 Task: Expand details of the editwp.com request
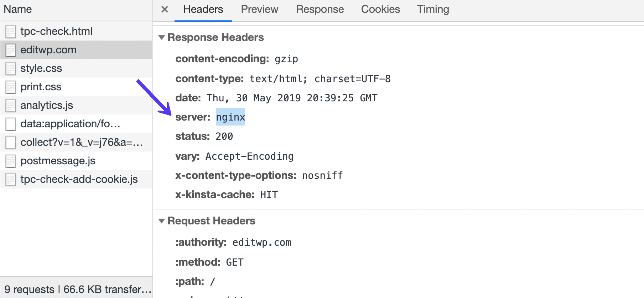tap(49, 50)
